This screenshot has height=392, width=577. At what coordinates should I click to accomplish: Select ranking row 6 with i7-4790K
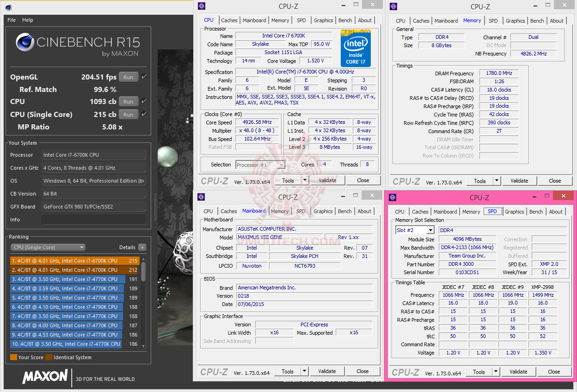pyautogui.click(x=74, y=307)
